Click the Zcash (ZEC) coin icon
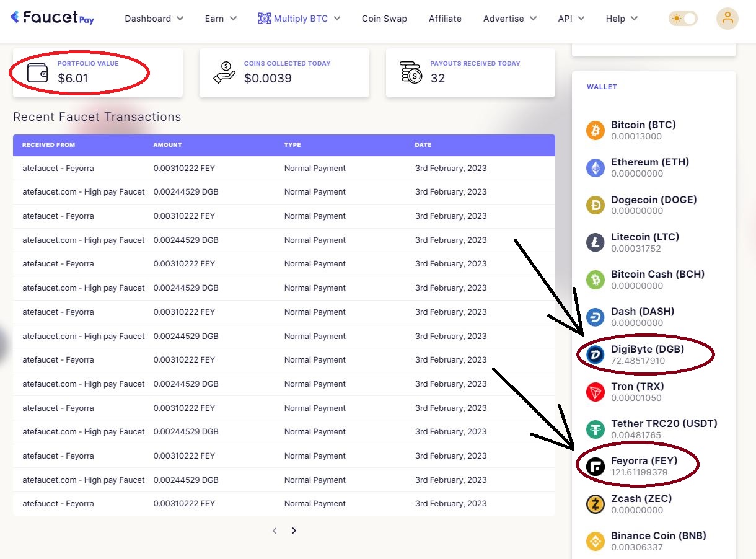The width and height of the screenshot is (756, 559). pos(596,504)
